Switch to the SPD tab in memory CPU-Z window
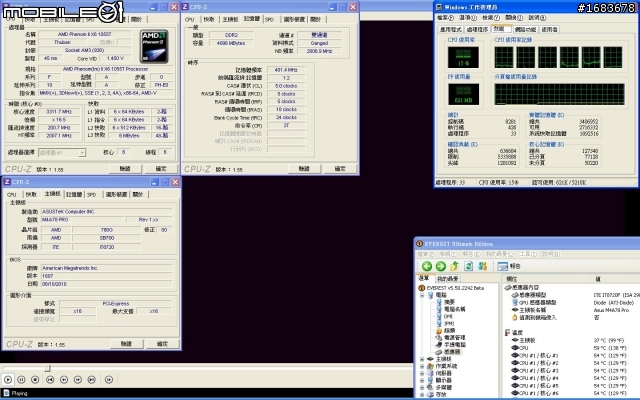The height and width of the screenshot is (400, 640). coord(269,19)
